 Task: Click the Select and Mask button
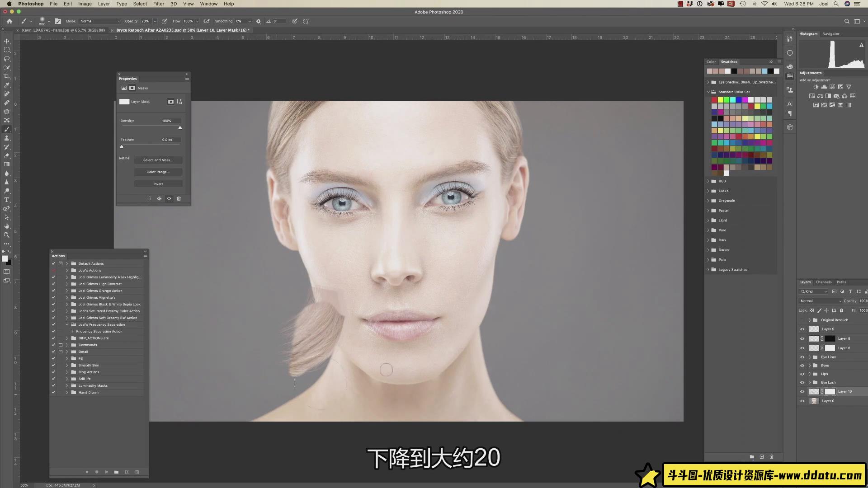point(158,160)
